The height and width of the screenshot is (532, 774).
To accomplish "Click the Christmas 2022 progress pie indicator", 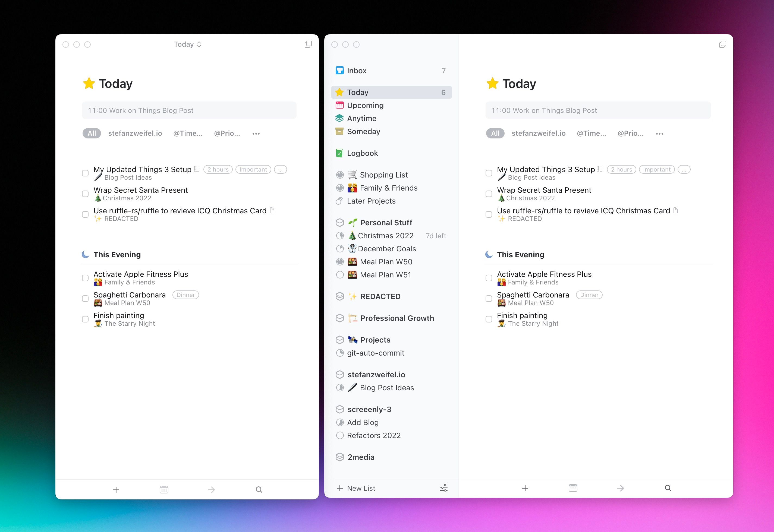I will pos(340,236).
